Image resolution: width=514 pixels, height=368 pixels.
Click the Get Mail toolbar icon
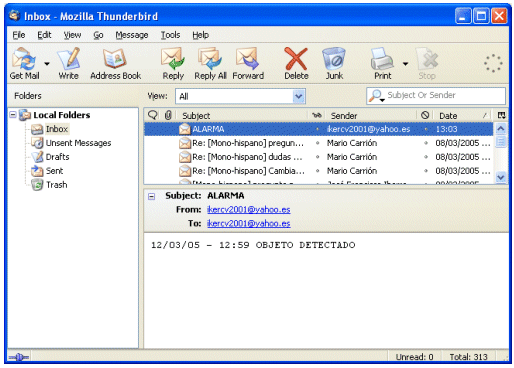coord(24,63)
